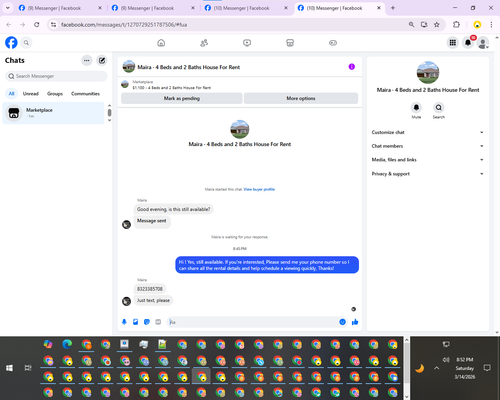The width and height of the screenshot is (500, 400).
Task: Open Windows notification center icon
Action: point(487,368)
